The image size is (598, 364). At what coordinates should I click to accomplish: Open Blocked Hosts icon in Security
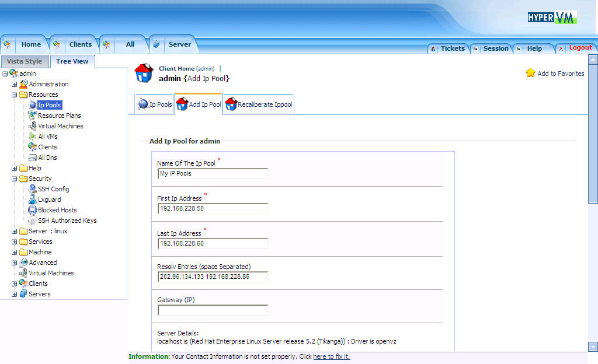coord(33,210)
